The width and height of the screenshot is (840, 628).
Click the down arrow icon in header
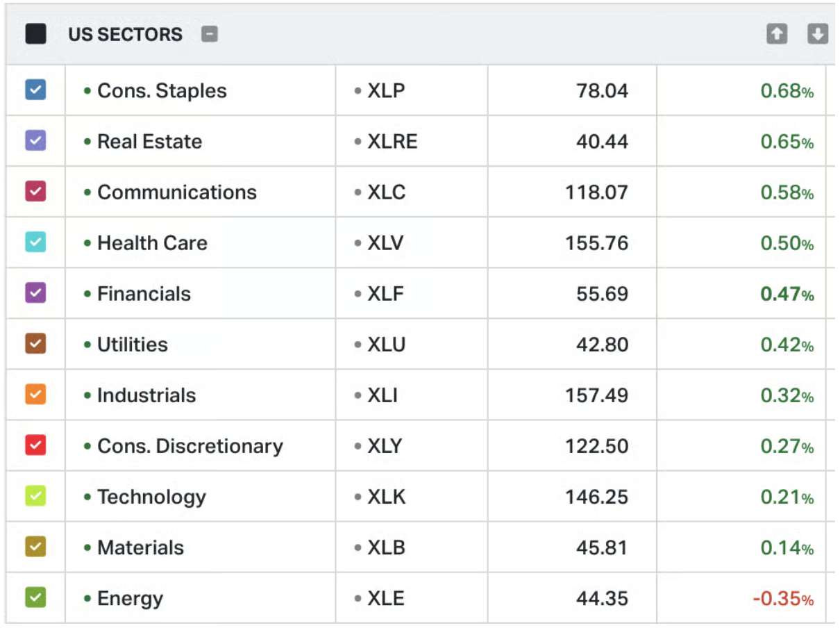[817, 34]
